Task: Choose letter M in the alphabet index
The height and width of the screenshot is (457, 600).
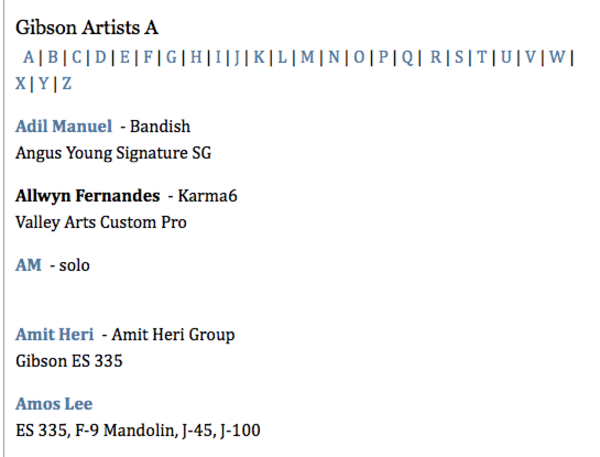Action: coord(307,57)
